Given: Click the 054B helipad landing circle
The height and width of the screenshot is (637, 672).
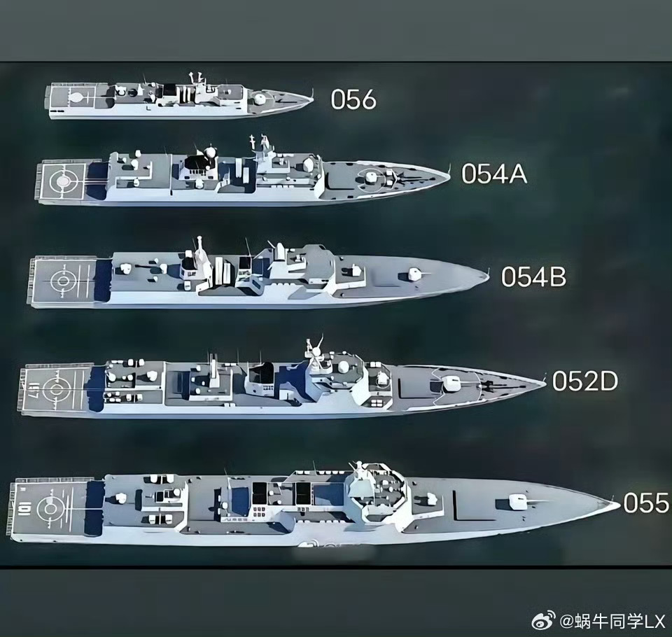Looking at the screenshot, I should click(63, 281).
